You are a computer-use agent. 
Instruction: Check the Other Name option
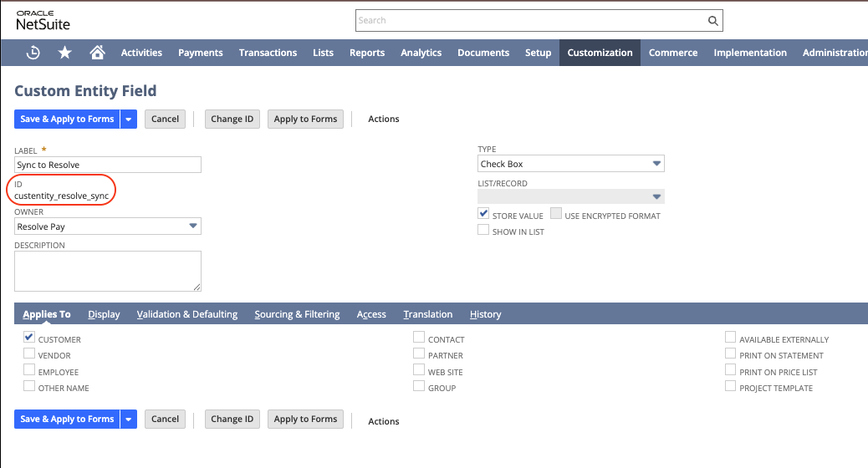click(29, 385)
